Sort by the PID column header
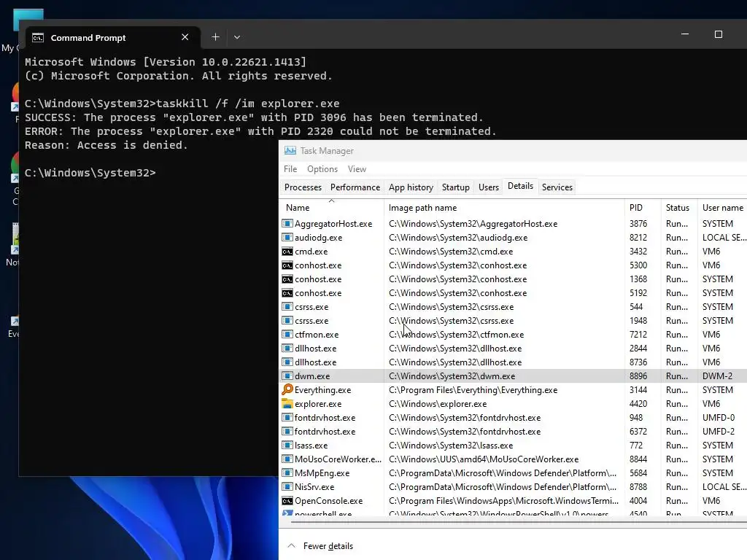747x560 pixels. click(x=642, y=208)
